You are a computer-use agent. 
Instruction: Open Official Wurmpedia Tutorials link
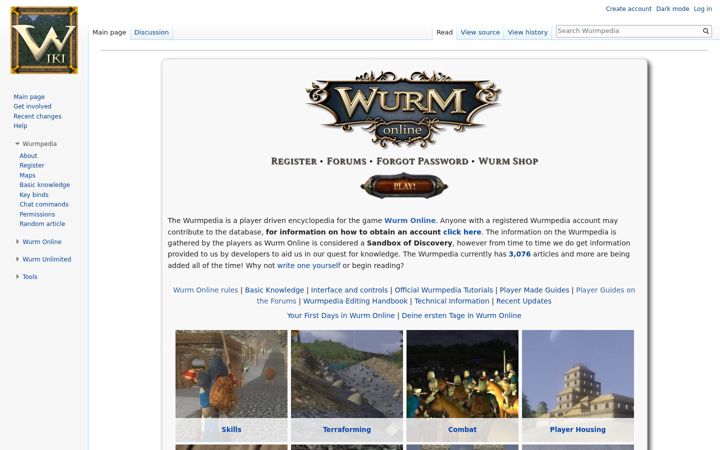tap(444, 290)
